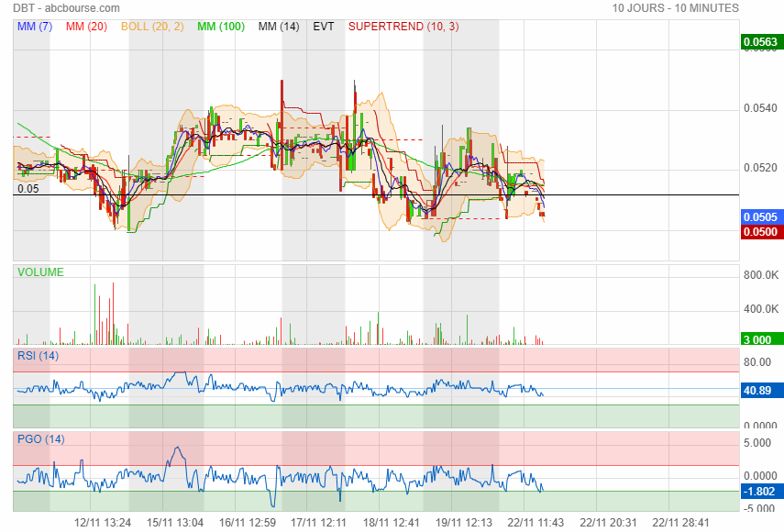Click the 0.05 horizontal line label

[28, 189]
